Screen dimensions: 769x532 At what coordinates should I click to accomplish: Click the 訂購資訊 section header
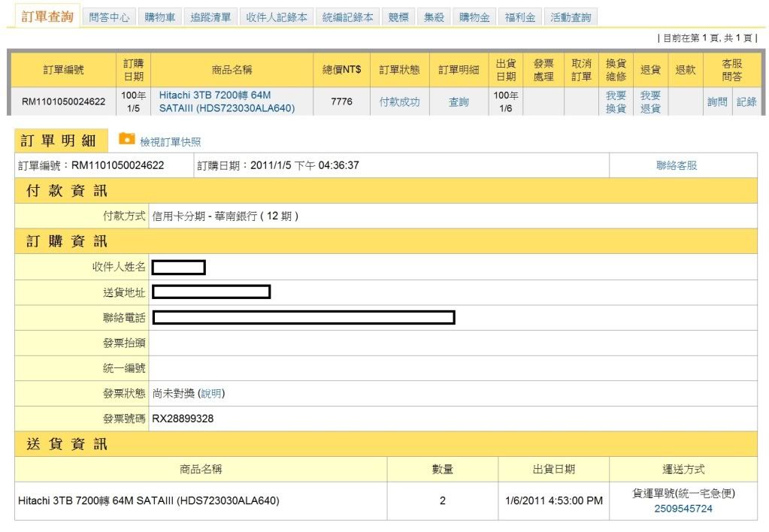pos(386,241)
